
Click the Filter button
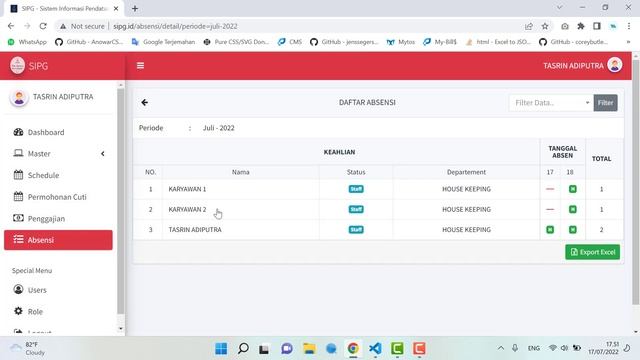(605, 103)
